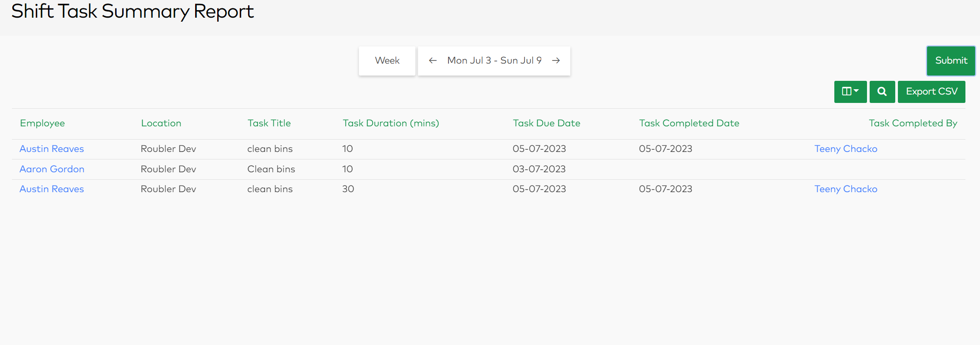Open Austin Reaves in the 30-minute row
Screen dimensions: 980x345
coord(52,189)
